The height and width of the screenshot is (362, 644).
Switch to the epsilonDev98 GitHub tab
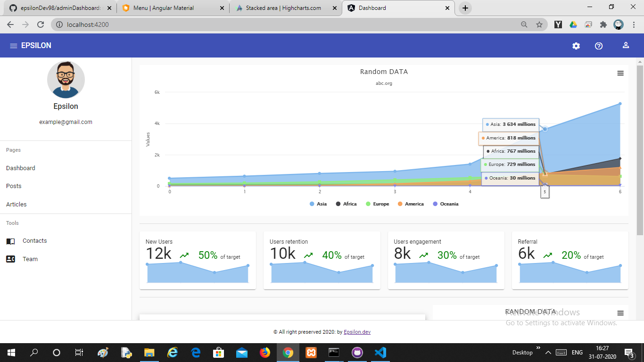tap(61, 8)
